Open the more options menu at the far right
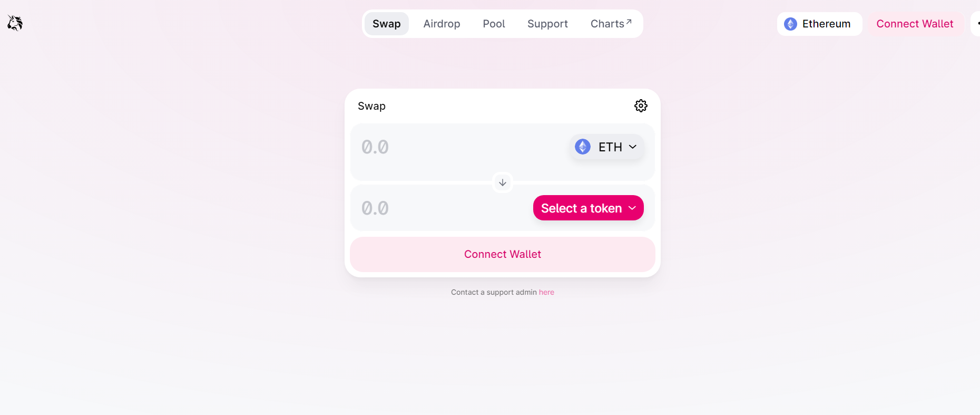Image resolution: width=980 pixels, height=415 pixels. [976, 24]
